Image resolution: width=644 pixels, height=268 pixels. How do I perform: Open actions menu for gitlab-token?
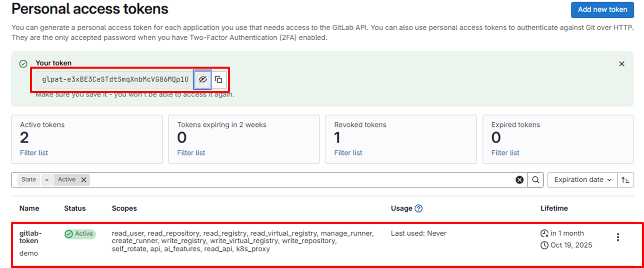[618, 237]
